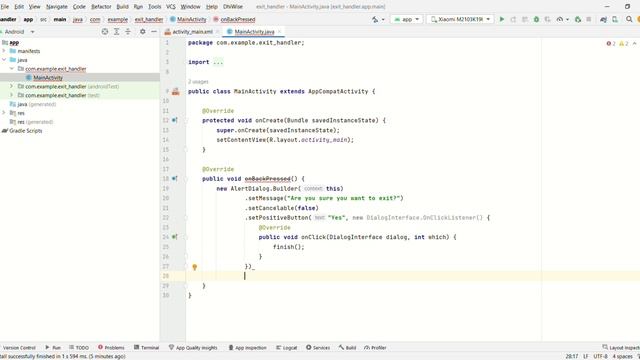The image size is (640, 360).
Task: Open the VCS menu
Action: point(171,7)
